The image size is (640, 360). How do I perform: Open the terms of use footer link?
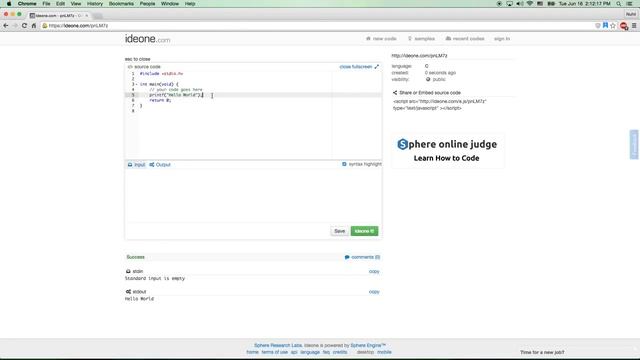[x=275, y=352]
